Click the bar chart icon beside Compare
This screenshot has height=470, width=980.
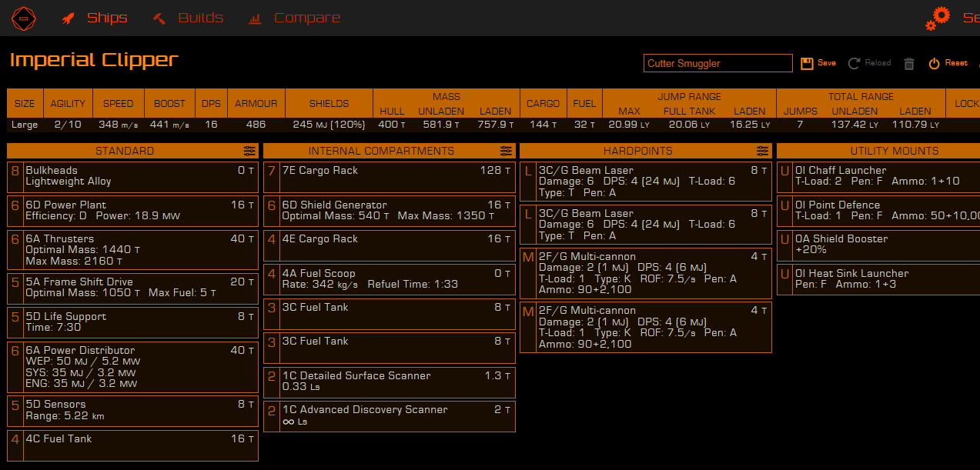[255, 18]
